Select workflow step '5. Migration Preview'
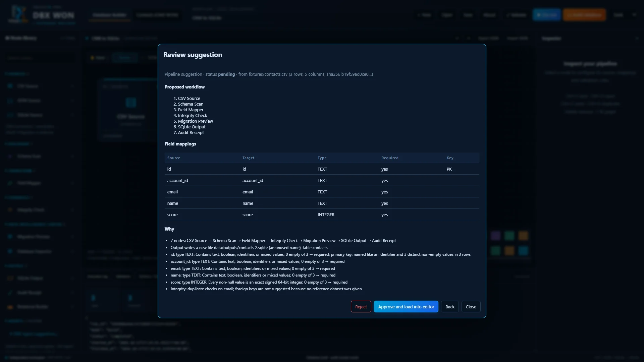 tap(193, 121)
